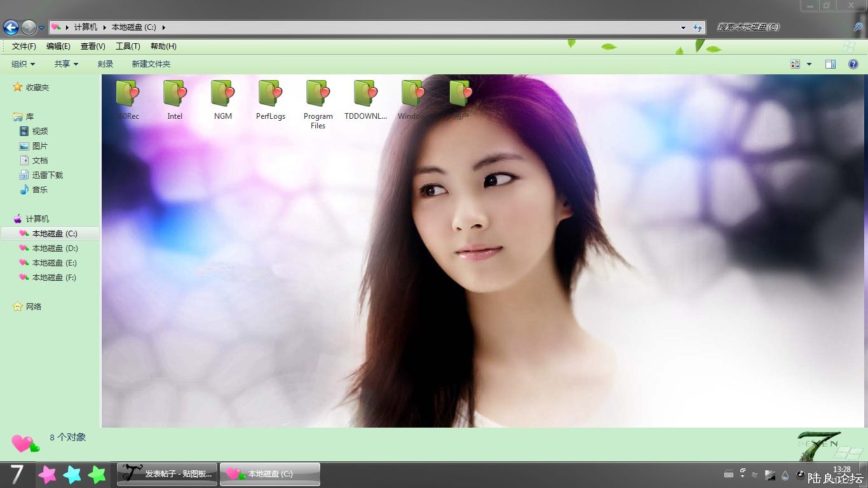
Task: Click the blue Back navigation arrow
Action: (11, 27)
